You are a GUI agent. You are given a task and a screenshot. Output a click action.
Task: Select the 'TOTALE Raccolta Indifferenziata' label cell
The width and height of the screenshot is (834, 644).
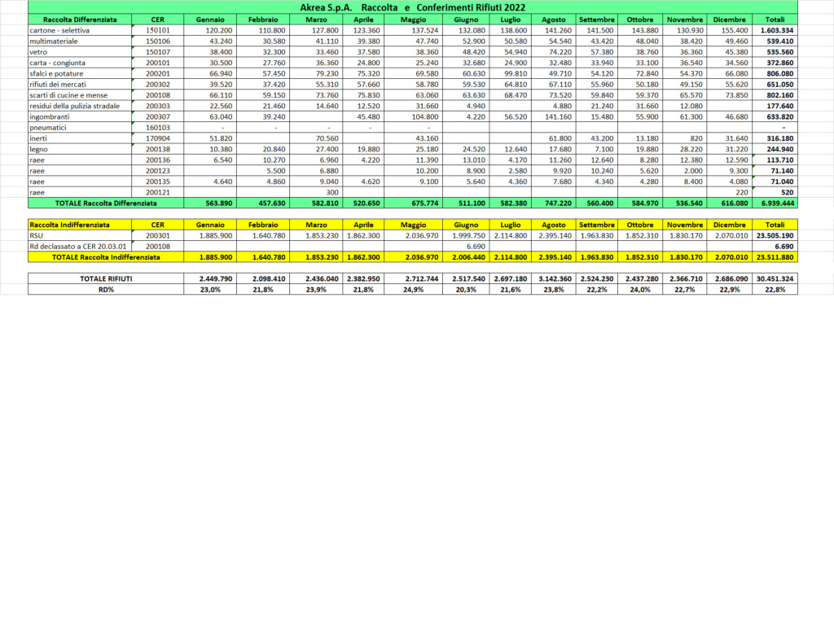tap(106, 256)
